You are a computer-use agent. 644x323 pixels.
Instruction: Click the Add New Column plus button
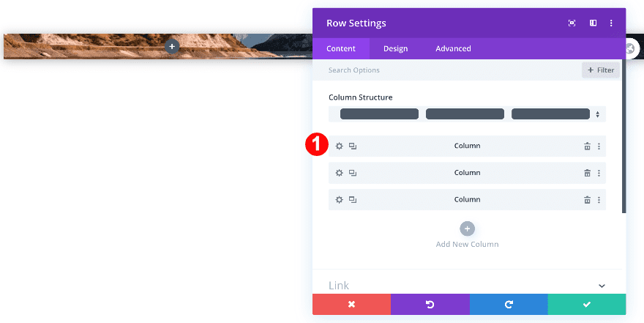[468, 229]
